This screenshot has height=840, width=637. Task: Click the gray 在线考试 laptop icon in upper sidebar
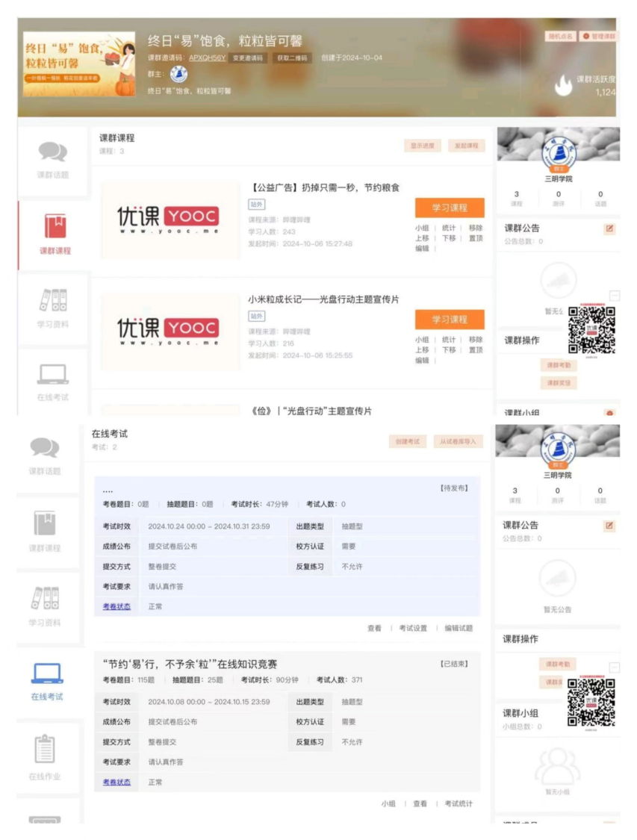click(53, 374)
